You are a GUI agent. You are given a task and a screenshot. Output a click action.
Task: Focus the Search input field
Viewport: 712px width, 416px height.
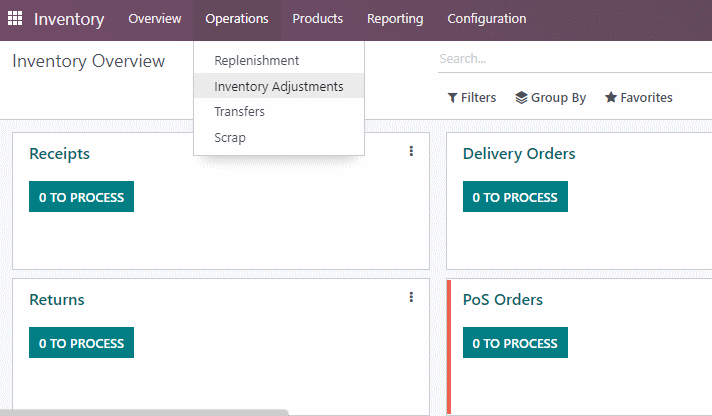point(574,59)
